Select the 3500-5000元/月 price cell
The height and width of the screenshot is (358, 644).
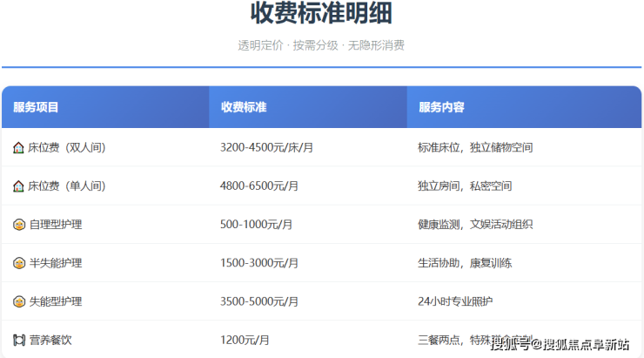[259, 301]
